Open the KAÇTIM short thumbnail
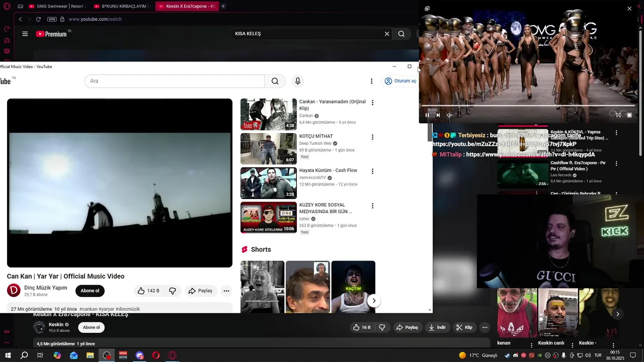Image resolution: width=644 pixels, height=362 pixels. [353, 287]
